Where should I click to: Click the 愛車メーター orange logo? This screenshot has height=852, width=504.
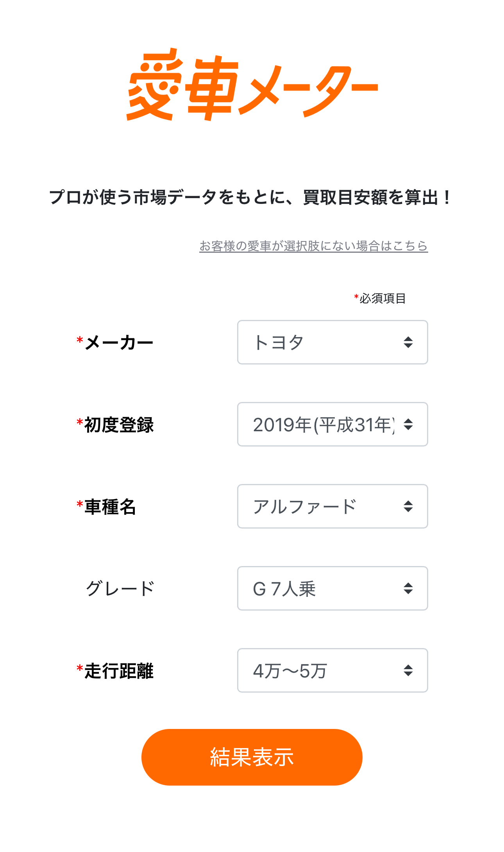point(252,85)
